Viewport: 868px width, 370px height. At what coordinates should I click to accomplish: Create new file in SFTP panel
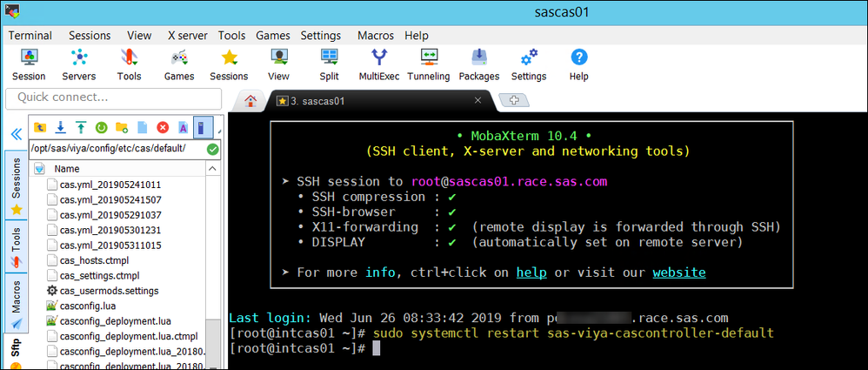(x=143, y=128)
